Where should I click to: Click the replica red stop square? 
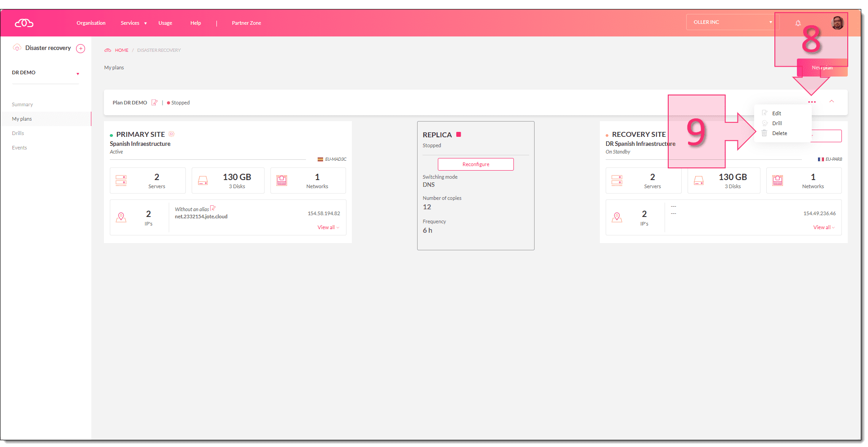pos(459,134)
